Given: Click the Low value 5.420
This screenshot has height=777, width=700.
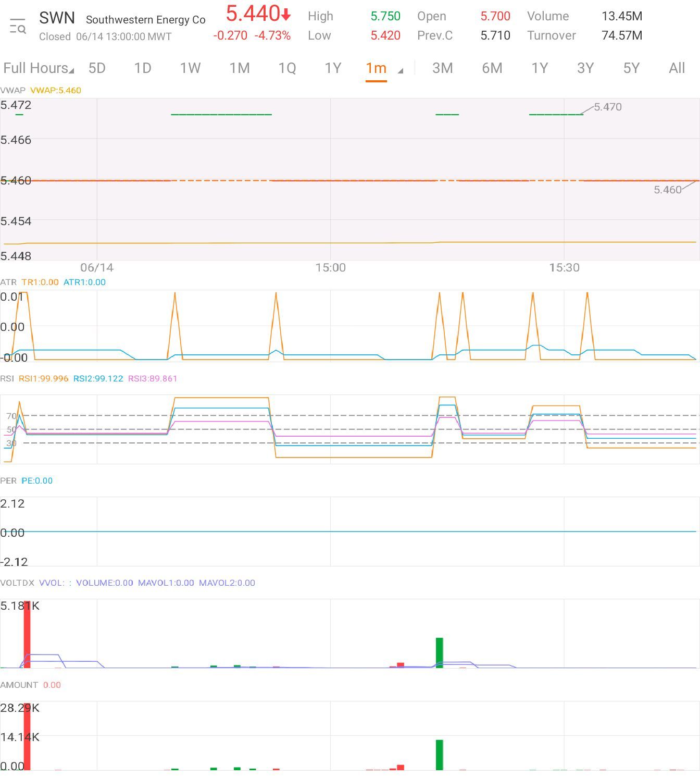Looking at the screenshot, I should pyautogui.click(x=385, y=35).
